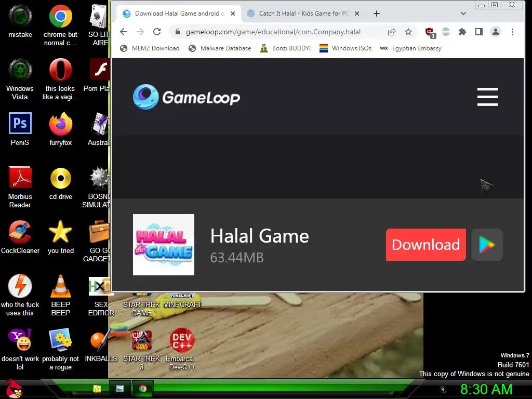Open the Chrome profile avatar
Screen dimensions: 532x399
(495, 32)
